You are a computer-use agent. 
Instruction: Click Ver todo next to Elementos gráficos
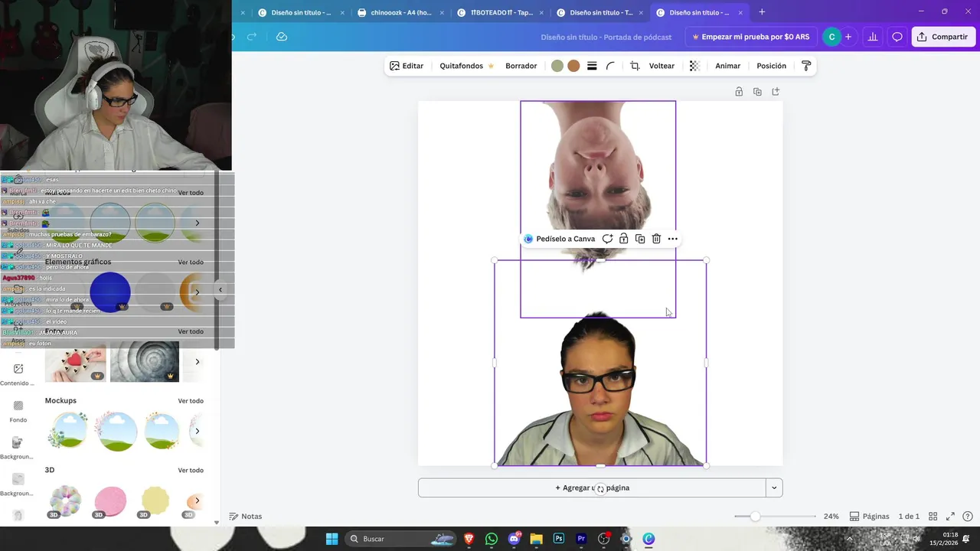coord(191,262)
